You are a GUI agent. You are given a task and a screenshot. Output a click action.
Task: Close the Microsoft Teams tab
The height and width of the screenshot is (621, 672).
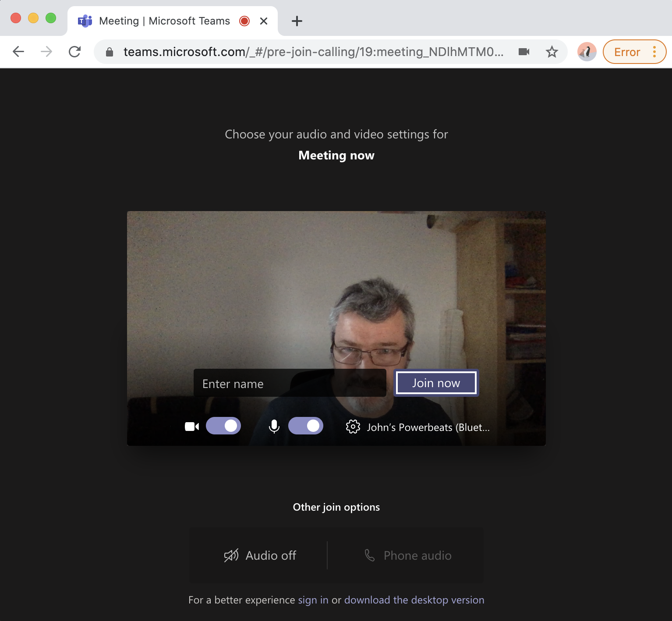tap(264, 21)
